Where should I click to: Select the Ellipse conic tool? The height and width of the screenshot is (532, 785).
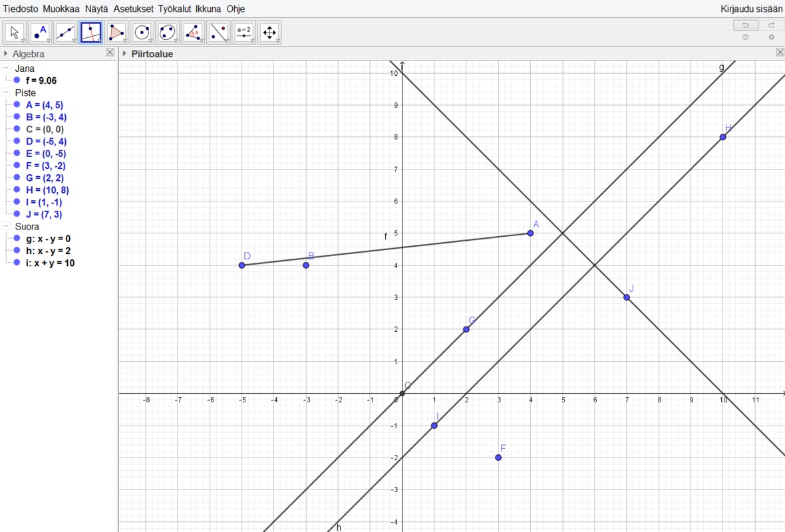(167, 32)
